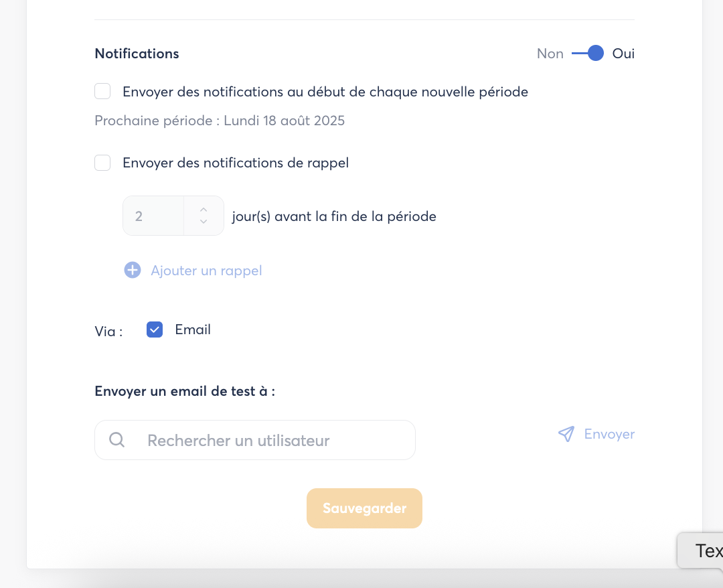Image resolution: width=723 pixels, height=588 pixels.
Task: Click the "Email" label text
Action: point(193,329)
